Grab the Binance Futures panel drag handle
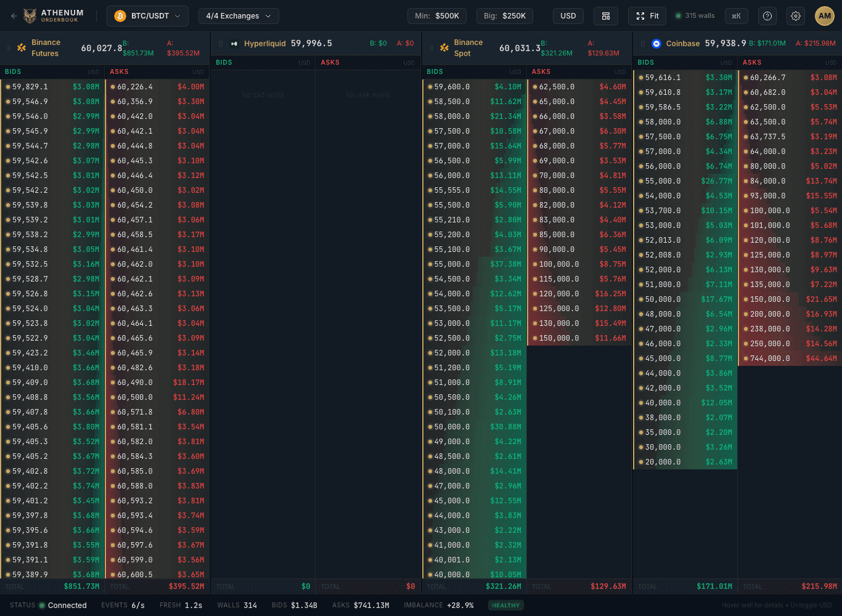 click(9, 48)
